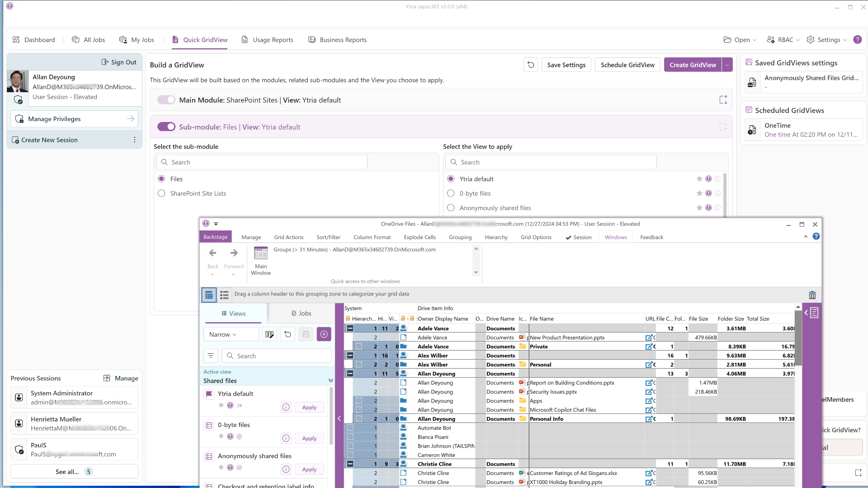The image size is (868, 488).
Task: Open the Narrow view size dropdown
Action: tap(231, 334)
